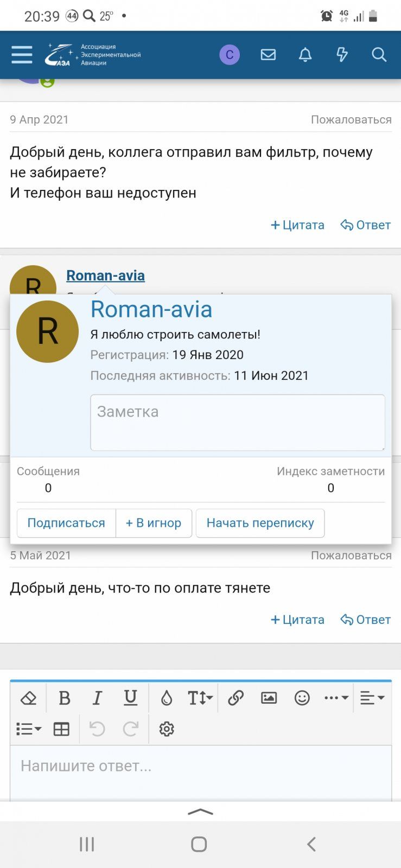Click the Underline icon in the toolbar

coord(130,698)
